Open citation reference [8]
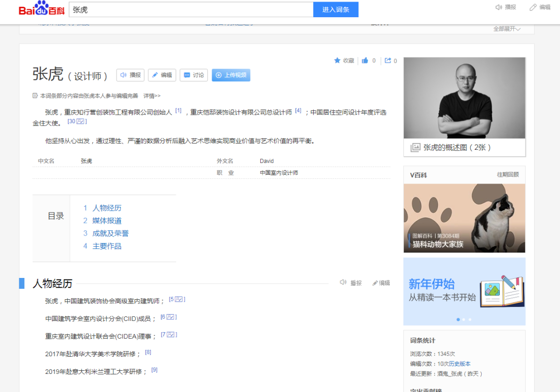Screen dimensions: 560x392 click(x=148, y=353)
